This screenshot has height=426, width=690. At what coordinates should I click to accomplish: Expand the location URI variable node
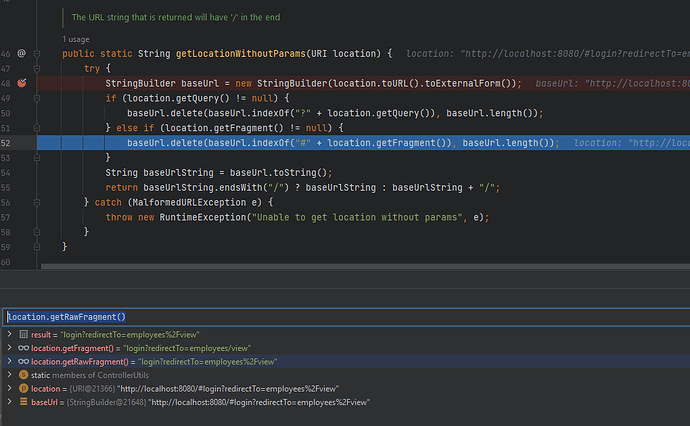[x=9, y=389]
